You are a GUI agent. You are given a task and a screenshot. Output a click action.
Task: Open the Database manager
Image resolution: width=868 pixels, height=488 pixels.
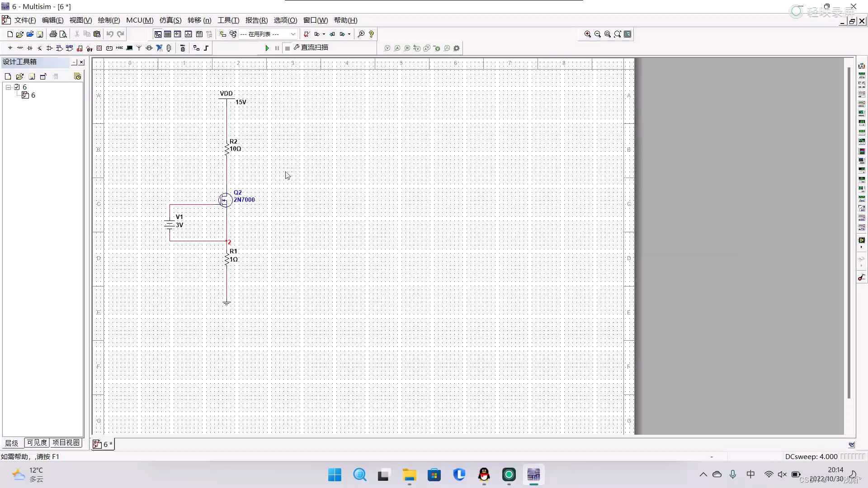(233, 34)
